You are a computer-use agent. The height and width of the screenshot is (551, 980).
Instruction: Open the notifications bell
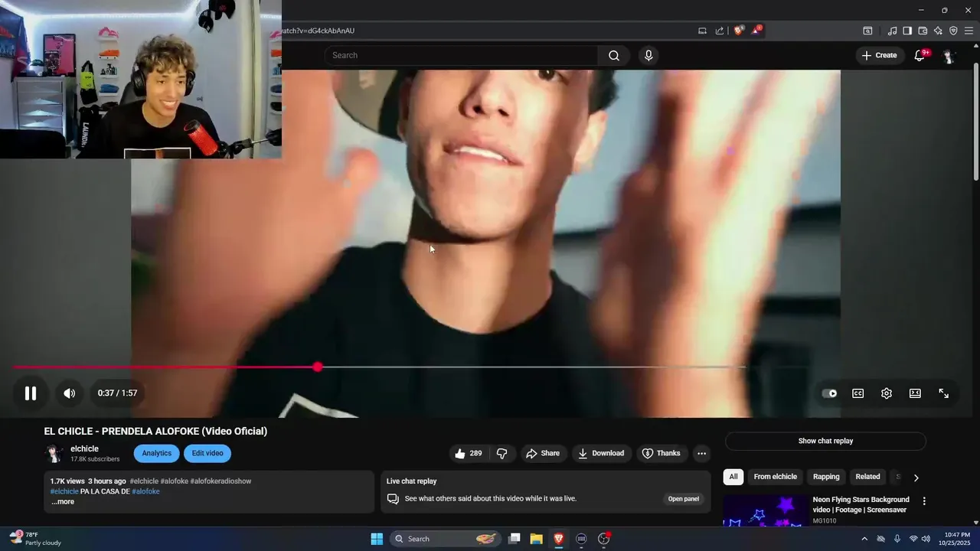920,55
